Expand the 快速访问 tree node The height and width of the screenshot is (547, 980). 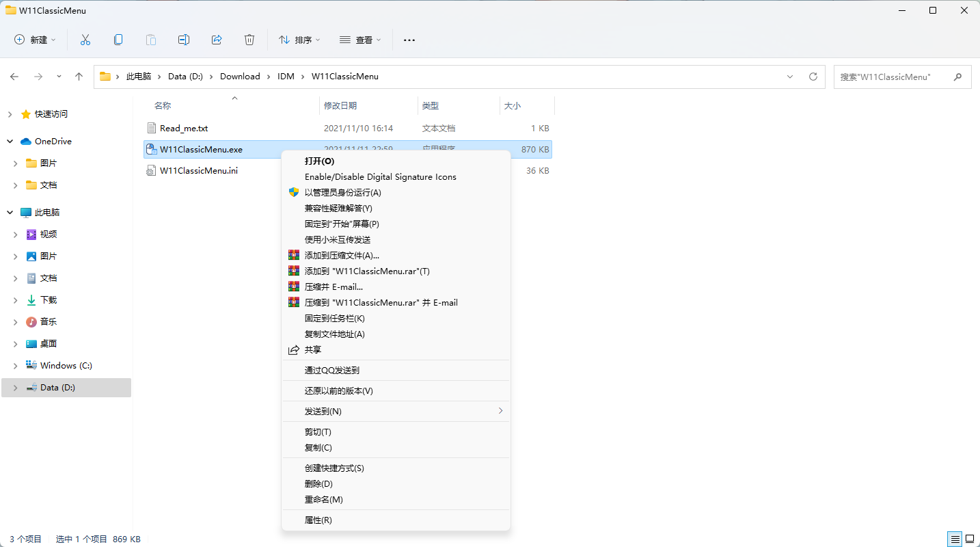click(10, 114)
